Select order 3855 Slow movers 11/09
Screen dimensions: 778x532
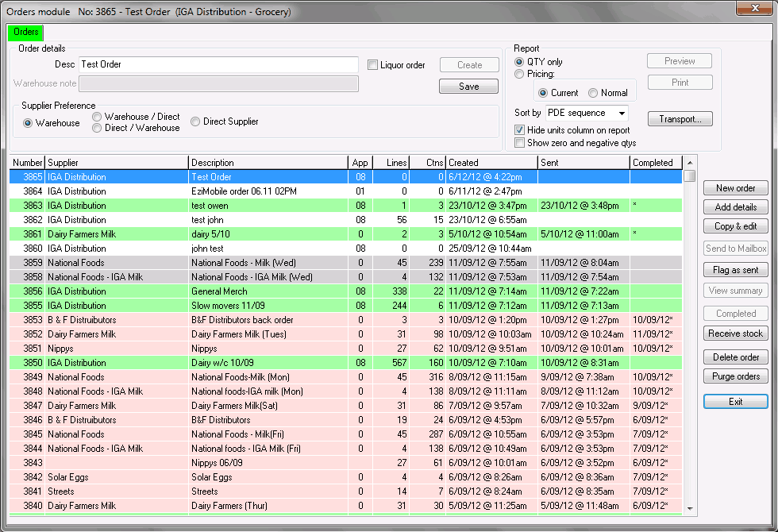tap(346, 306)
